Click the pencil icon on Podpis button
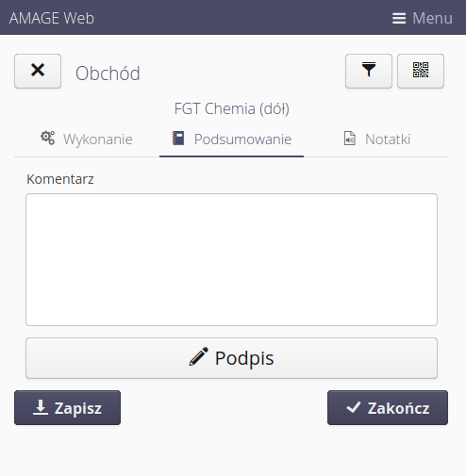This screenshot has height=476, width=466. tap(198, 356)
